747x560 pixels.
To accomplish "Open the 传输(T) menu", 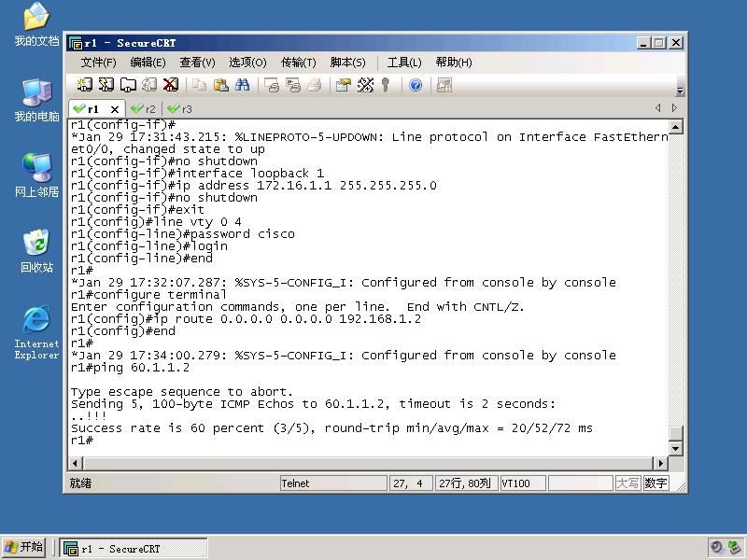I will [298, 63].
